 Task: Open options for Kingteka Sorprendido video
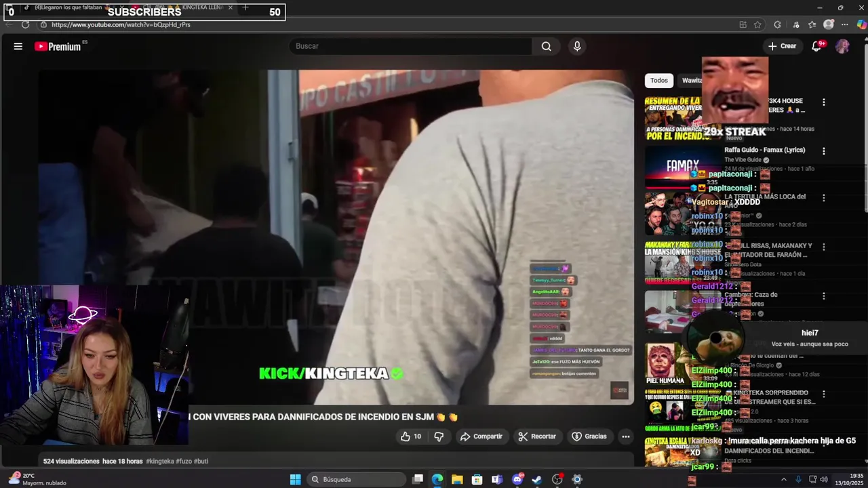(x=824, y=394)
